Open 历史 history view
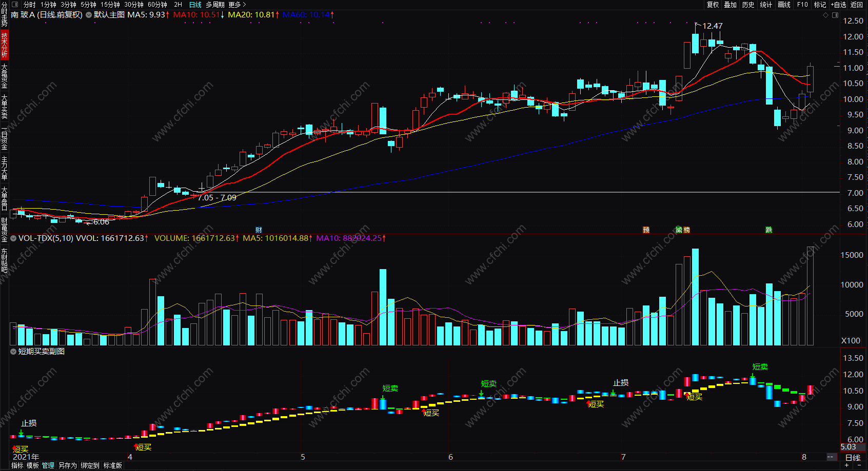The width and height of the screenshot is (868, 471). 748,5
